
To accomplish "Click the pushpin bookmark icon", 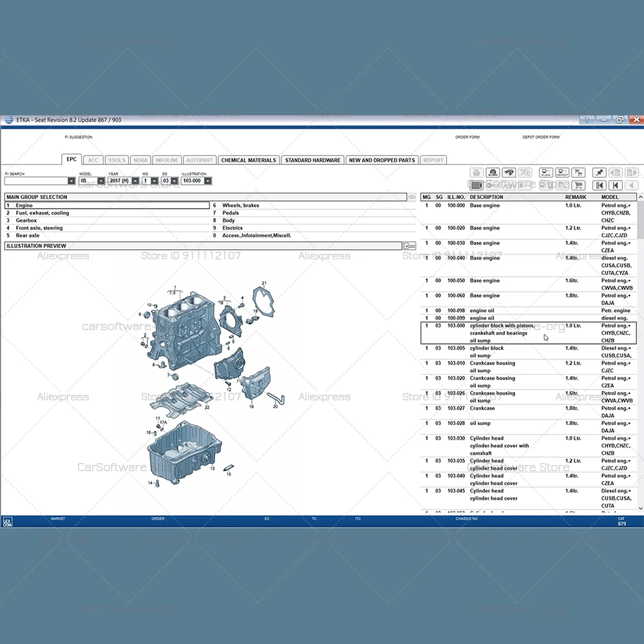I will pos(599,173).
